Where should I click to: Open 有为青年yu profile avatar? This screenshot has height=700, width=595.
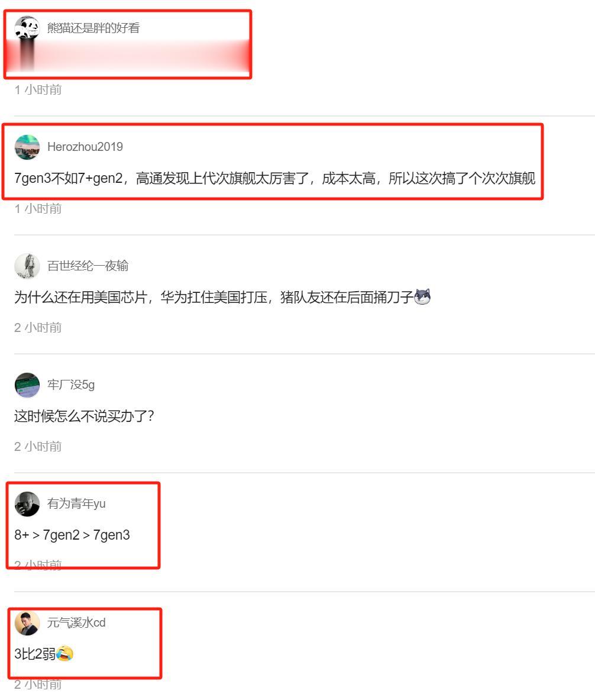click(x=27, y=504)
